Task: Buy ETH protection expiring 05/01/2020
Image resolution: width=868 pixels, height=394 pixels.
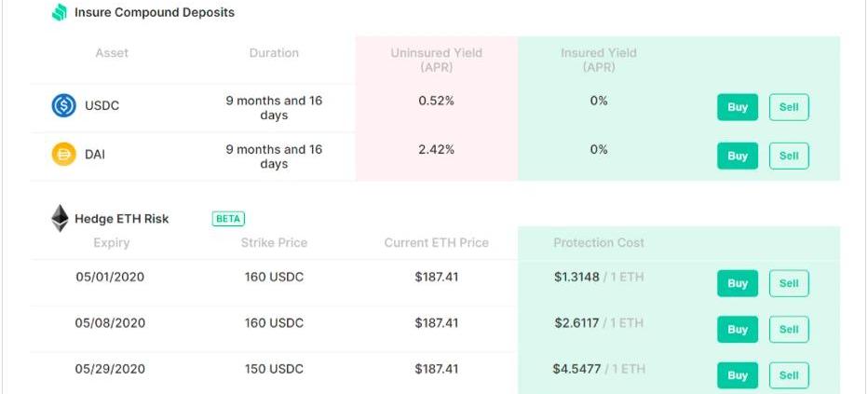Action: (738, 283)
